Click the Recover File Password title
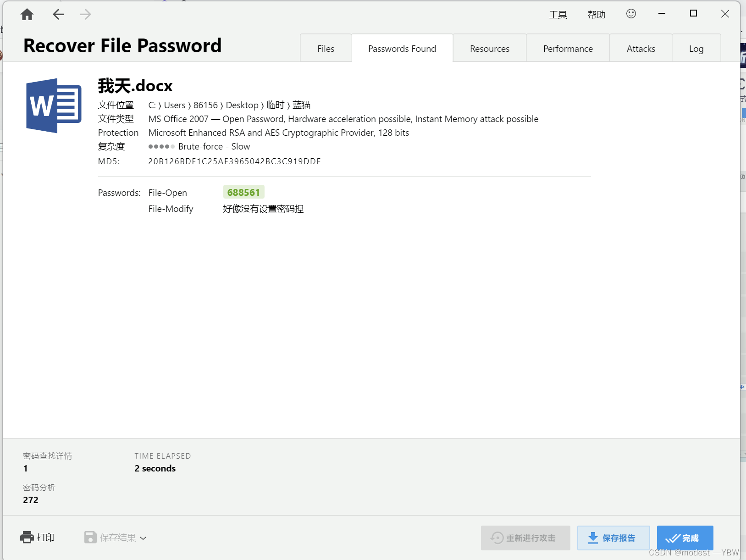 122,45
